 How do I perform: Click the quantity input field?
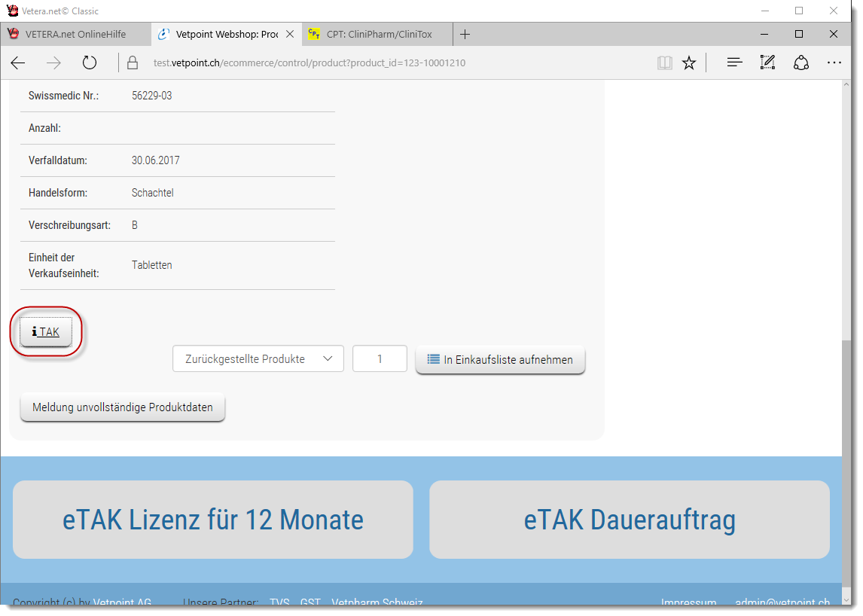coord(380,359)
